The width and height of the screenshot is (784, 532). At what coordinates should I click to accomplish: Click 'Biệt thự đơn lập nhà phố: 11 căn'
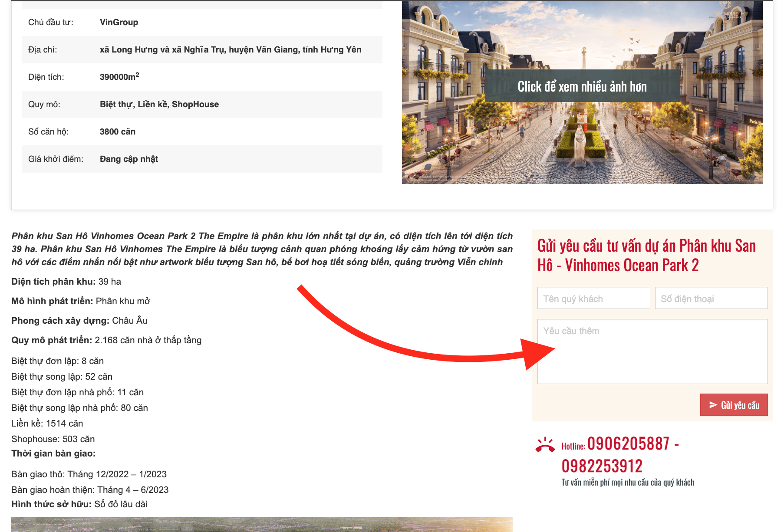coord(78,392)
